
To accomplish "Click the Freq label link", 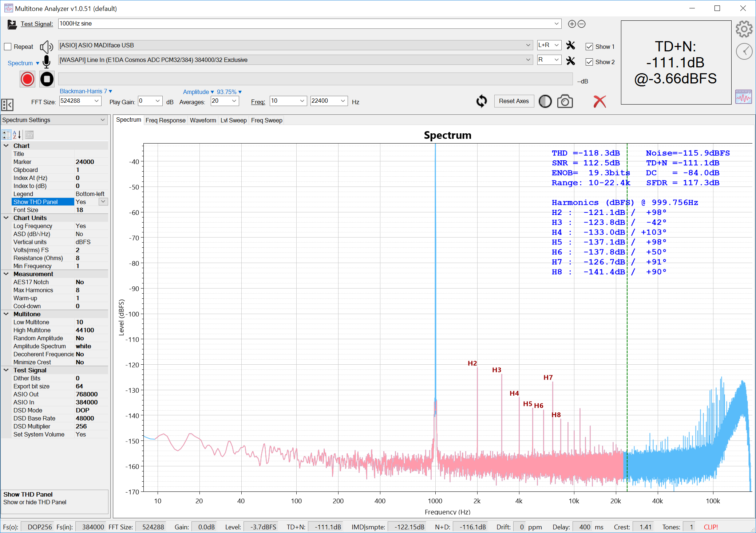I will click(258, 102).
